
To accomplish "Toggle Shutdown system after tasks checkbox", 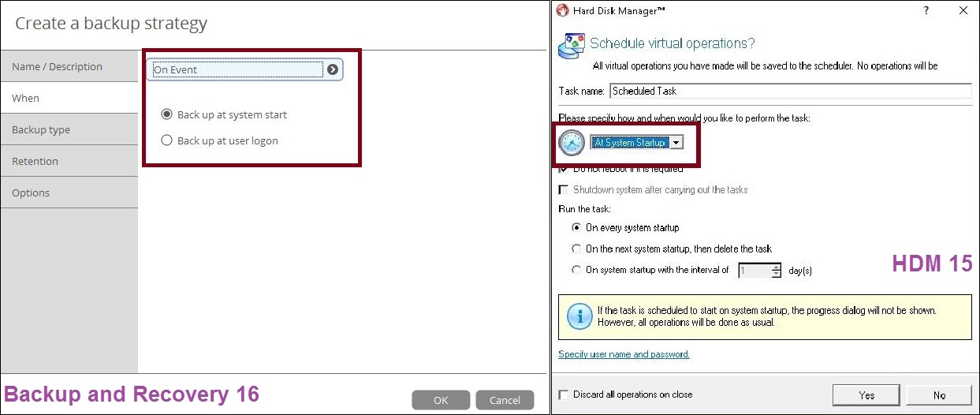I will click(x=563, y=190).
